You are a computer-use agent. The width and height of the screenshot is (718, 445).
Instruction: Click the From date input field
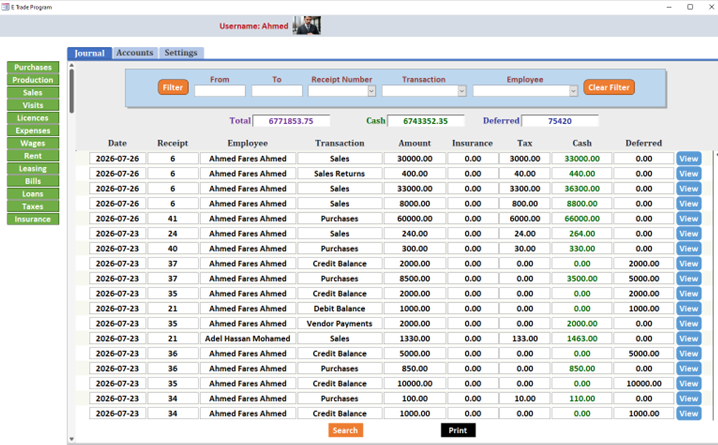click(220, 91)
